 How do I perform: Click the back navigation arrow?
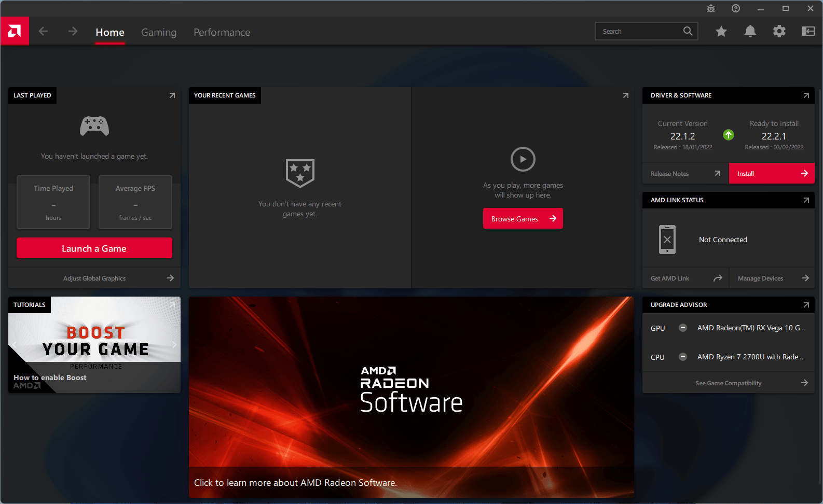pos(44,32)
